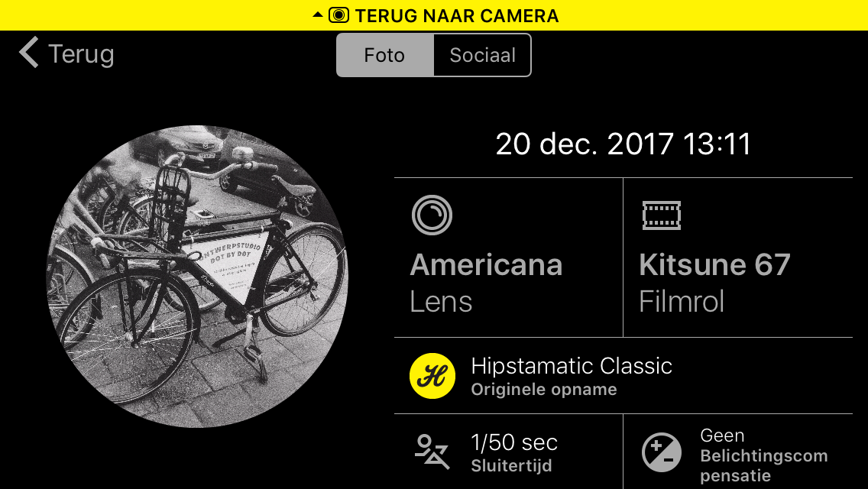
Task: Select the Kitsune 67 Filmrol label
Action: pos(714,283)
